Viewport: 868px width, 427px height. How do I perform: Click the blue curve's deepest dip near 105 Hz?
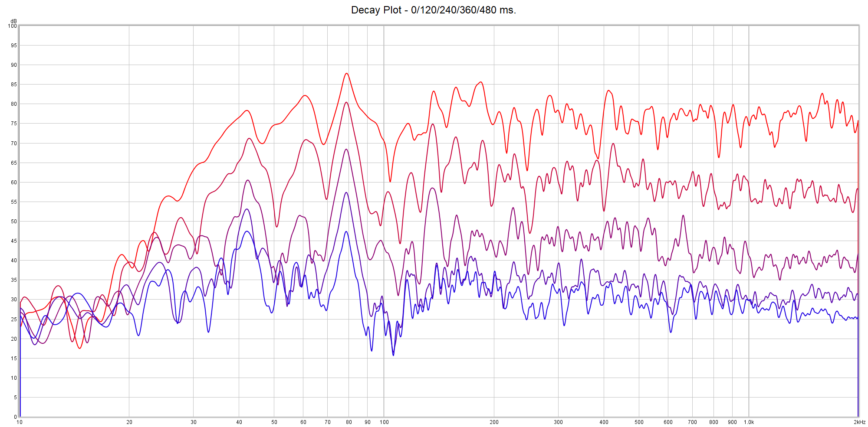click(393, 355)
